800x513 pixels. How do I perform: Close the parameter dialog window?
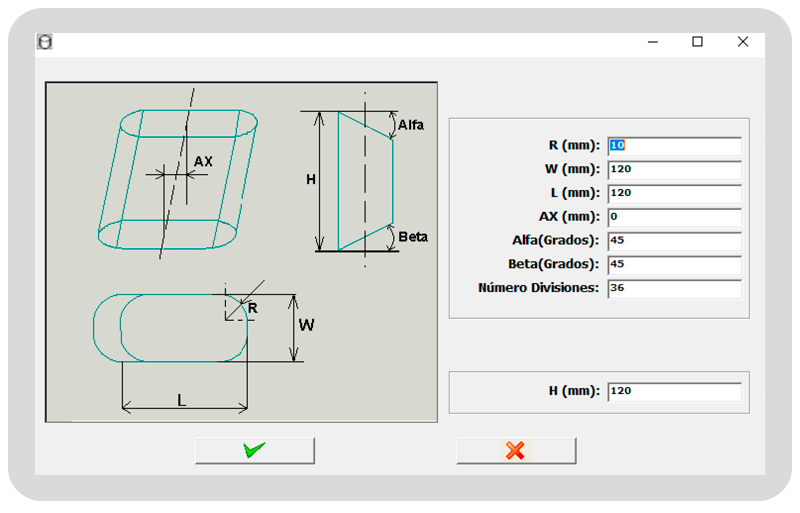742,42
